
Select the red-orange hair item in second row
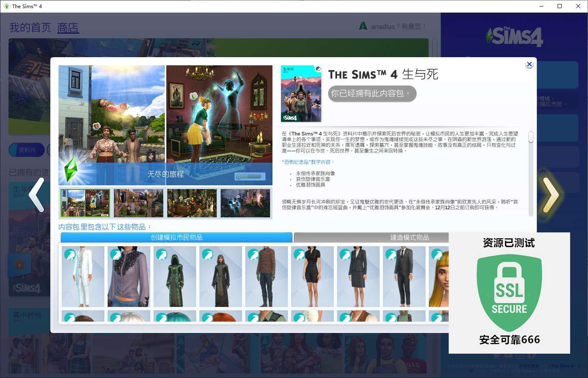coord(220,316)
